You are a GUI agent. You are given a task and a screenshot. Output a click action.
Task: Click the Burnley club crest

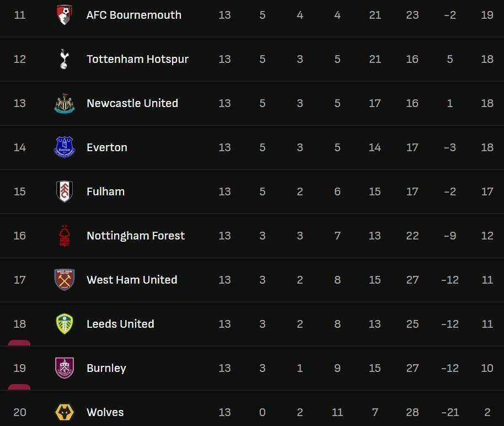[x=65, y=368]
